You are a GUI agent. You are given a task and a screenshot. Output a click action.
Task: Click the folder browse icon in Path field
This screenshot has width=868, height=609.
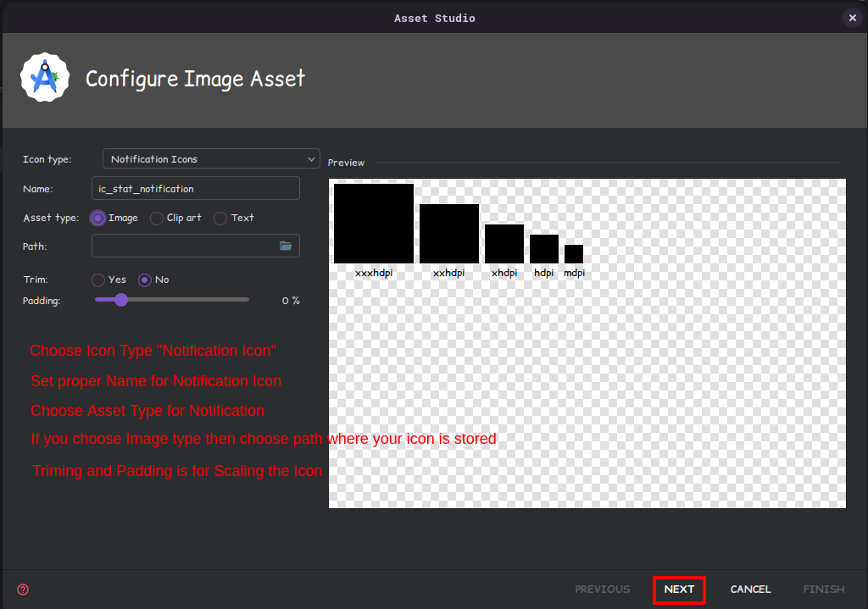(x=286, y=246)
